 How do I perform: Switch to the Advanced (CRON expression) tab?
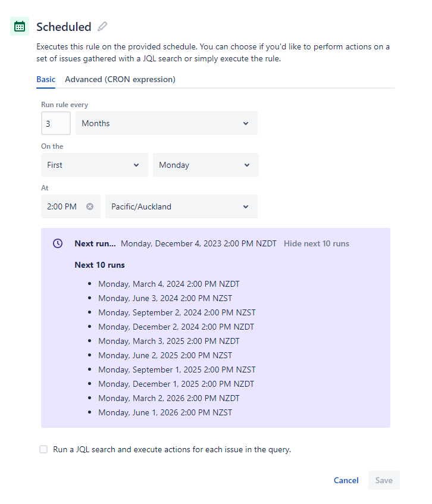[120, 79]
